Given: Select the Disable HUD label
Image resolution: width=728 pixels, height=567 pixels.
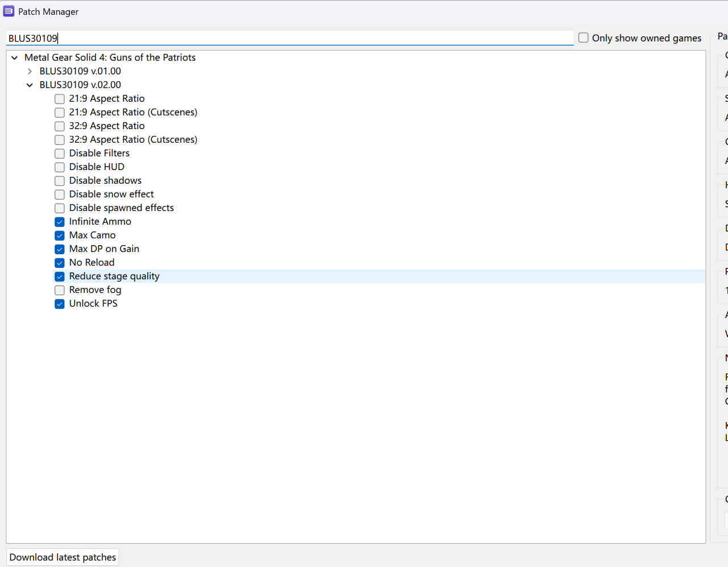Looking at the screenshot, I should (97, 167).
